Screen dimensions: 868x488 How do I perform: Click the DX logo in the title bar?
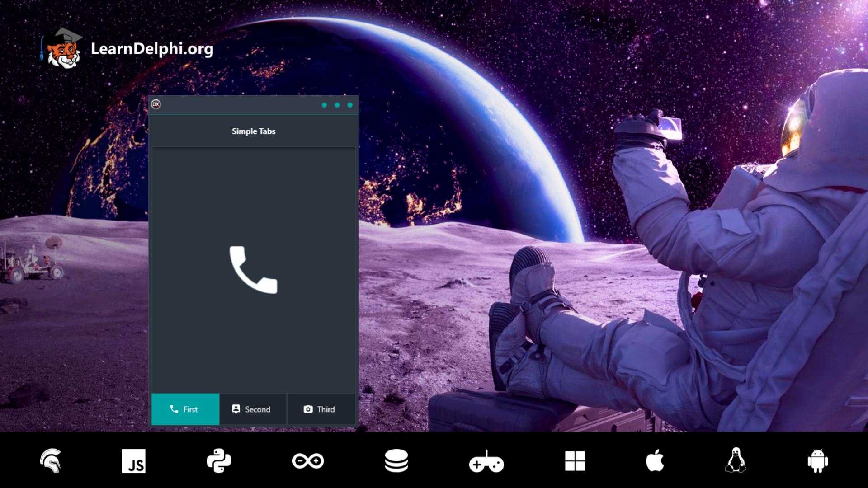click(156, 104)
